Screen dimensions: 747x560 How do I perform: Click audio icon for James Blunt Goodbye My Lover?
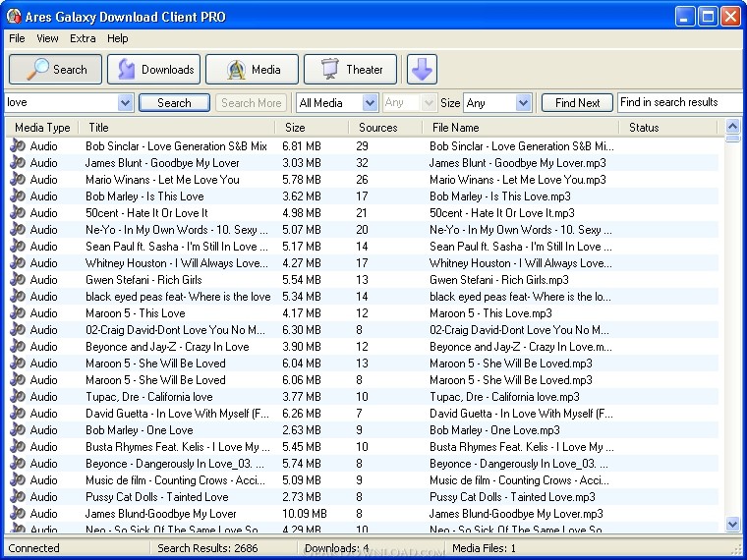18,162
